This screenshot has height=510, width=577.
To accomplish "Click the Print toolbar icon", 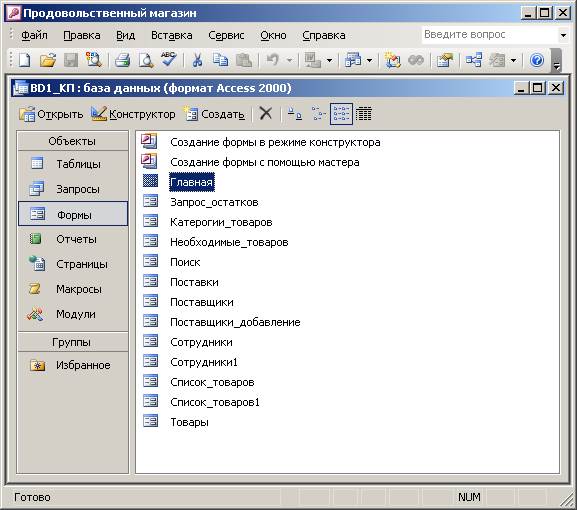I will click(x=122, y=60).
